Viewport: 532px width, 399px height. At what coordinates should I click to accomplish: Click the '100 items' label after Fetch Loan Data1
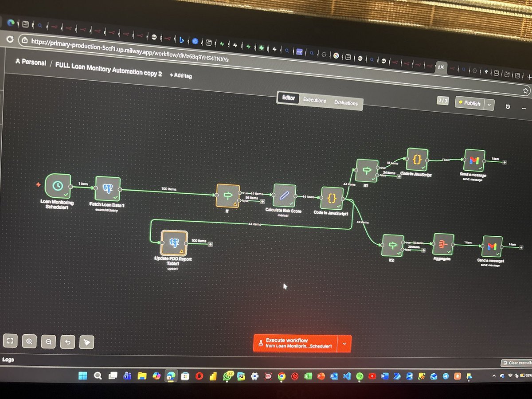(x=168, y=189)
